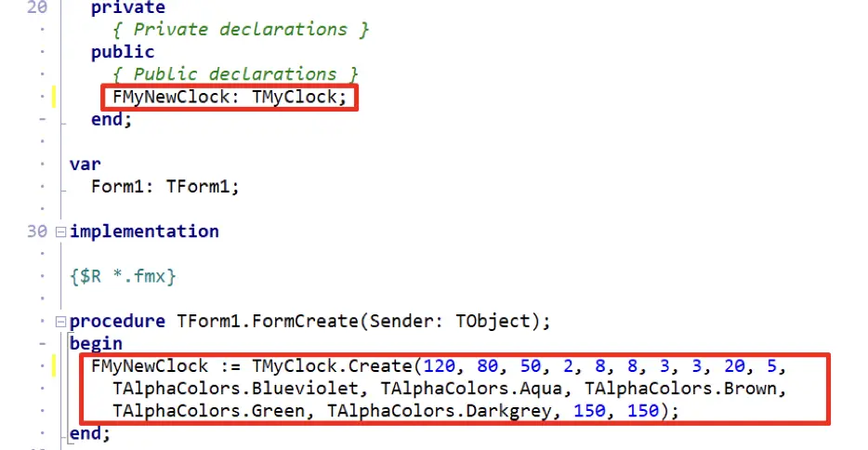Click the 'public' keyword
The image size is (868, 450).
pos(123,52)
